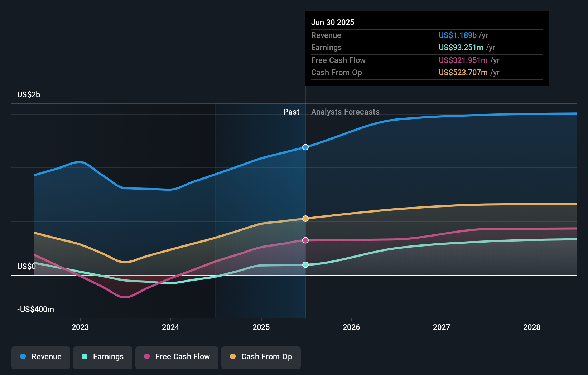Image resolution: width=588 pixels, height=375 pixels.
Task: Open the Revenue row in the tooltip
Action: pos(427,35)
